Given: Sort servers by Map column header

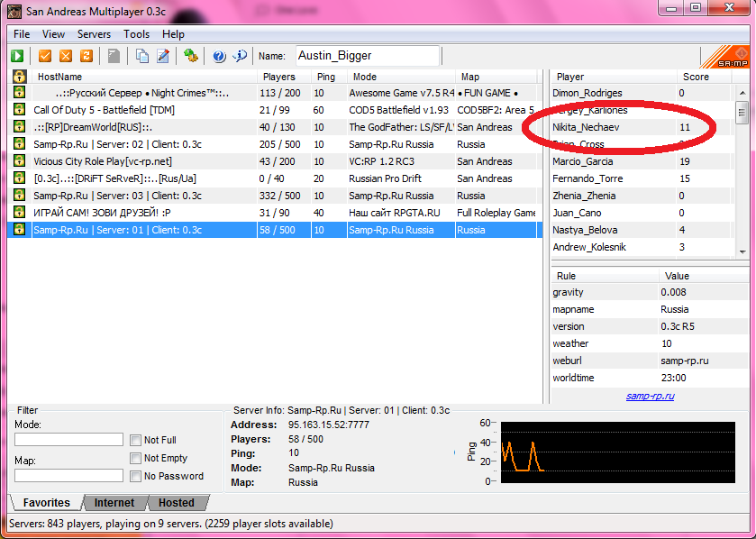Looking at the screenshot, I should pyautogui.click(x=496, y=77).
